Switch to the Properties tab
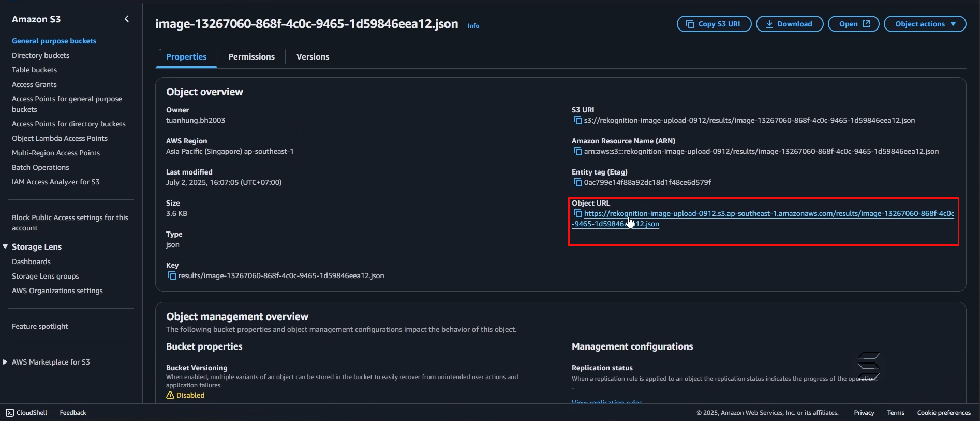This screenshot has width=980, height=421. point(186,57)
